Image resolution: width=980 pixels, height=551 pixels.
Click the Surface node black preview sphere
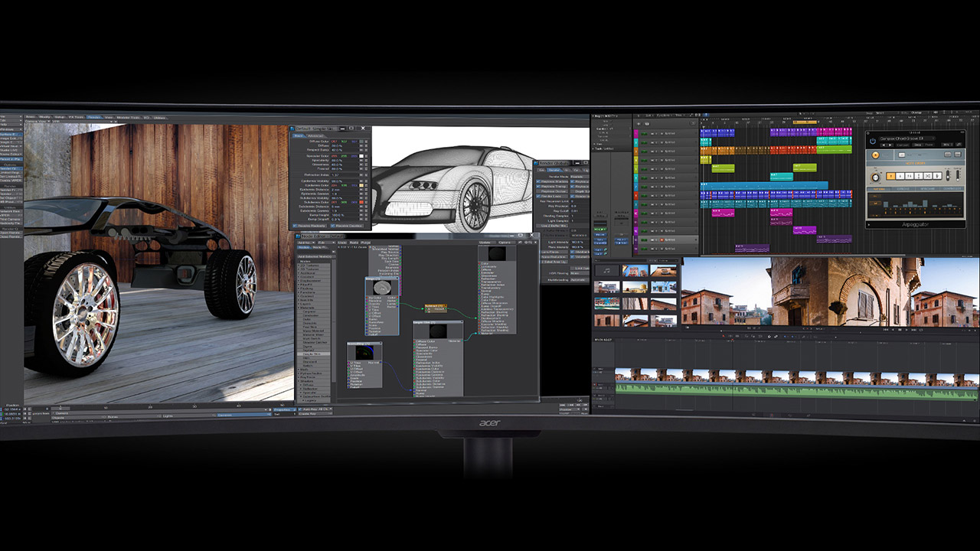pyautogui.click(x=497, y=255)
